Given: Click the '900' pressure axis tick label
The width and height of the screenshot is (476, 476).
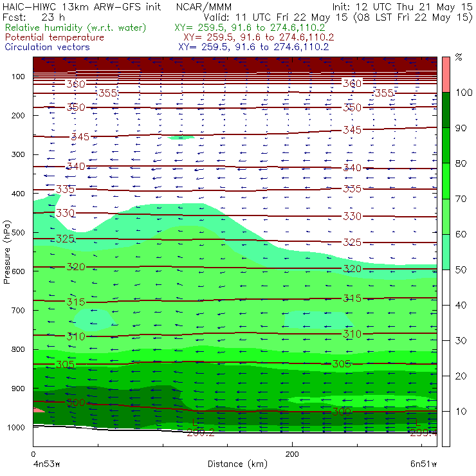Looking at the screenshot, I should point(18,389).
